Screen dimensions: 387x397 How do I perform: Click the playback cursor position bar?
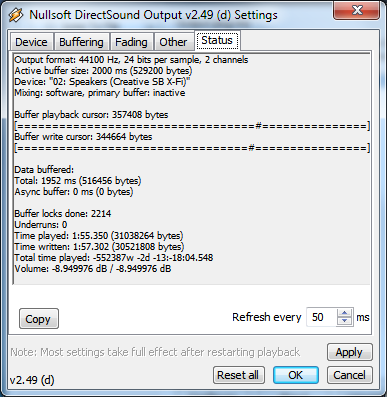click(192, 126)
